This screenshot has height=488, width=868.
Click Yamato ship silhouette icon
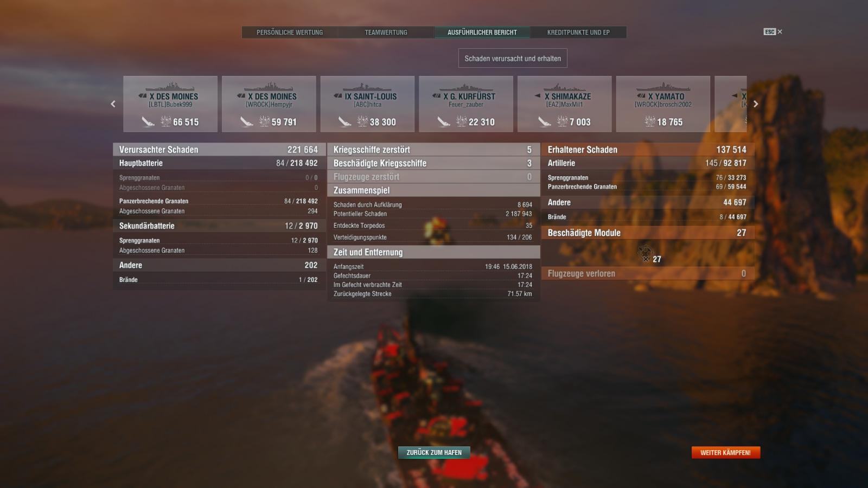[662, 87]
